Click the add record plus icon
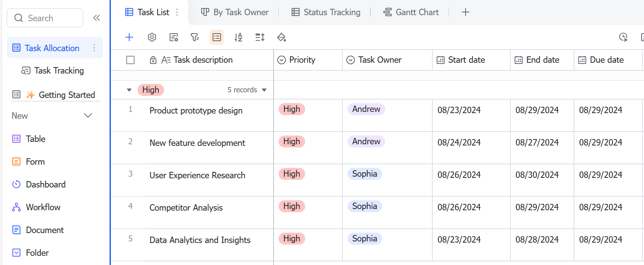This screenshot has height=265, width=644. 129,37
